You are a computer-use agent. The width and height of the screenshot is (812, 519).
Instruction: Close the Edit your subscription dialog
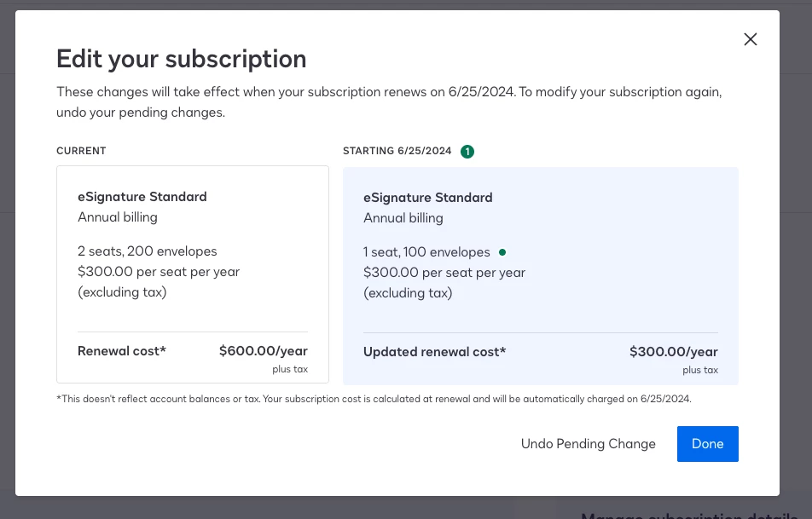pyautogui.click(x=751, y=39)
